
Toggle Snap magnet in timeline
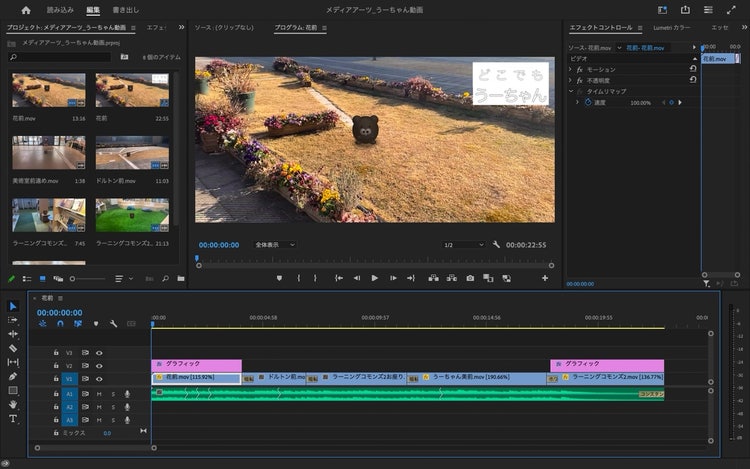click(x=60, y=324)
